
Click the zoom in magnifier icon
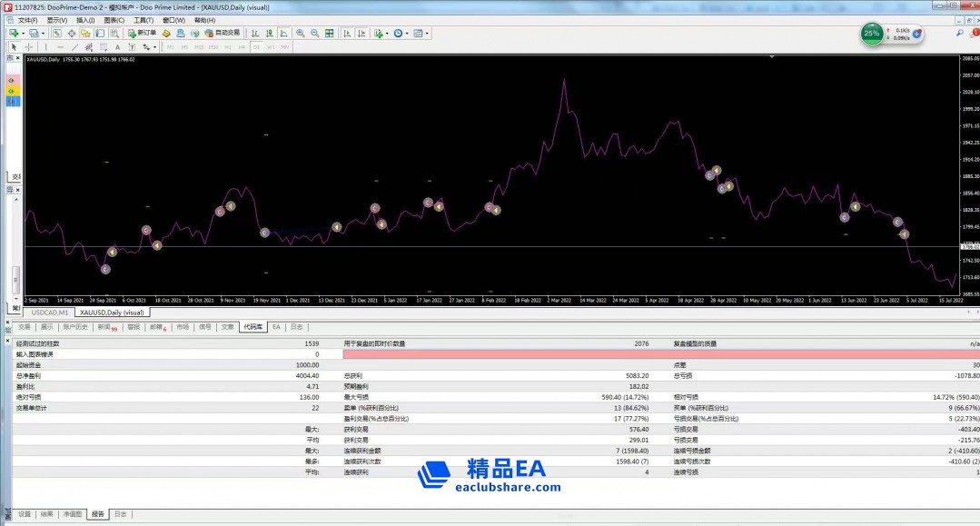(x=300, y=34)
